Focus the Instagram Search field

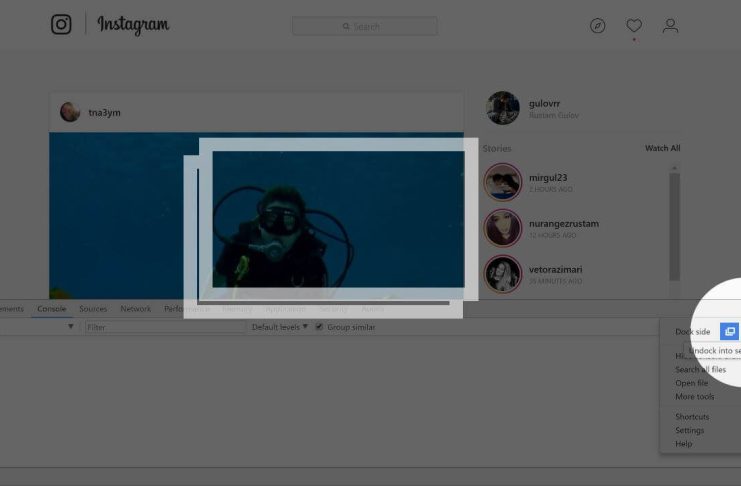tap(364, 26)
